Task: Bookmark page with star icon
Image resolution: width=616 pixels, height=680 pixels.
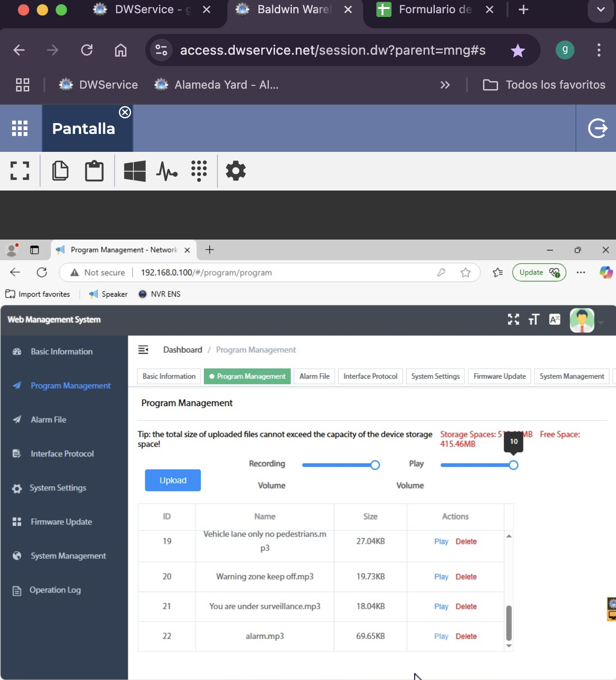Action: tap(518, 50)
